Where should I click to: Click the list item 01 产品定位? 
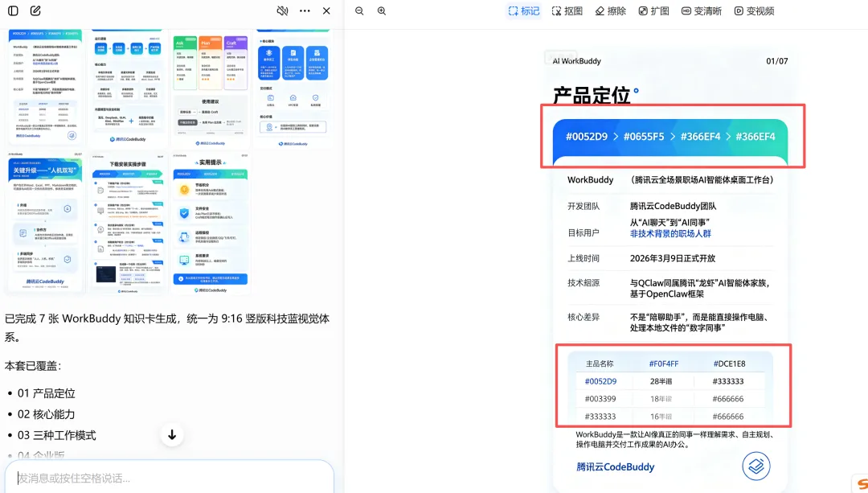tap(47, 393)
